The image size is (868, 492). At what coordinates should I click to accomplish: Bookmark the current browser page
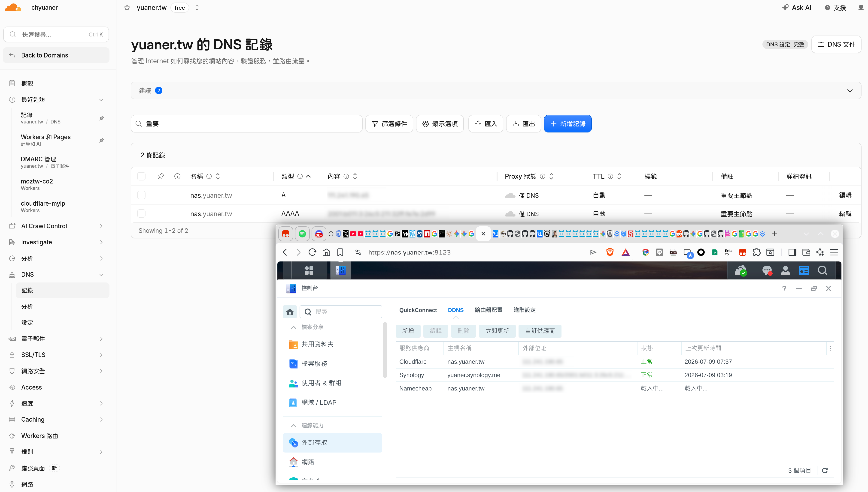tap(340, 252)
